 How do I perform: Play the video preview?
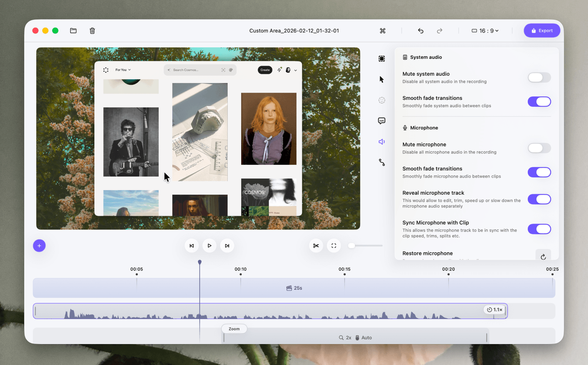[x=209, y=246]
